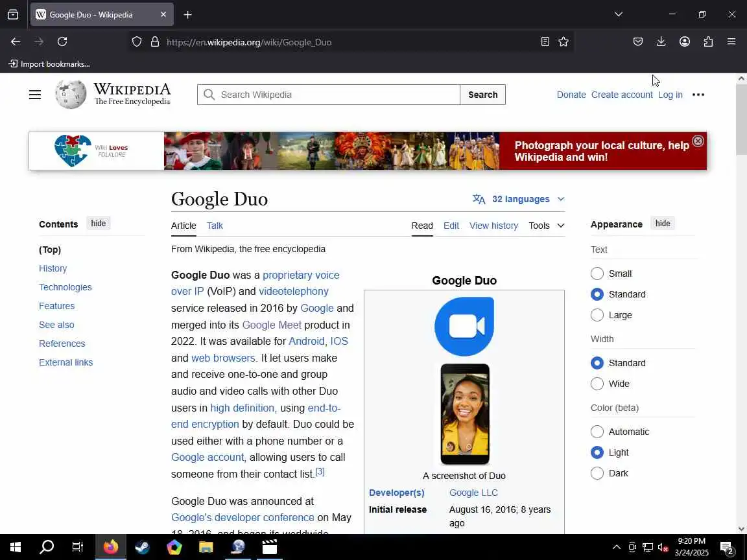Click the site security padlock icon
This screenshot has width=747, height=560.
tap(155, 42)
